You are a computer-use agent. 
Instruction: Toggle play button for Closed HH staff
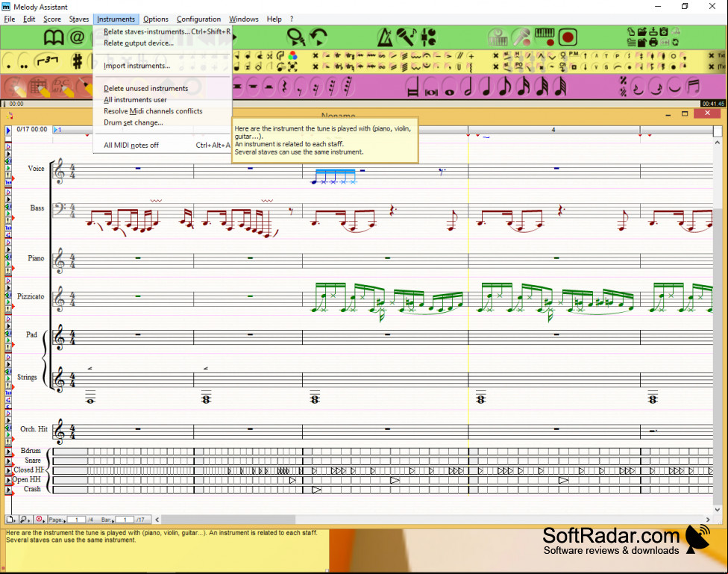8,470
